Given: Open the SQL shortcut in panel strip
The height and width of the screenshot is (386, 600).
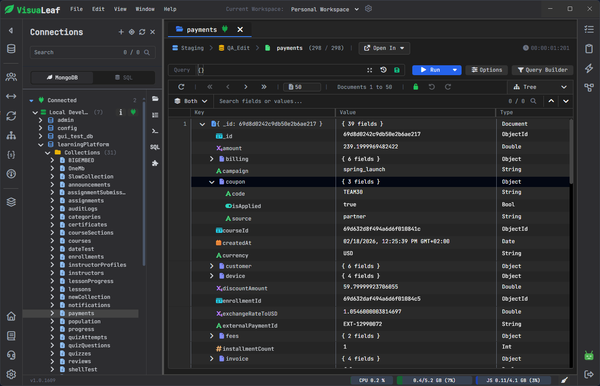Looking at the screenshot, I should pos(155,147).
